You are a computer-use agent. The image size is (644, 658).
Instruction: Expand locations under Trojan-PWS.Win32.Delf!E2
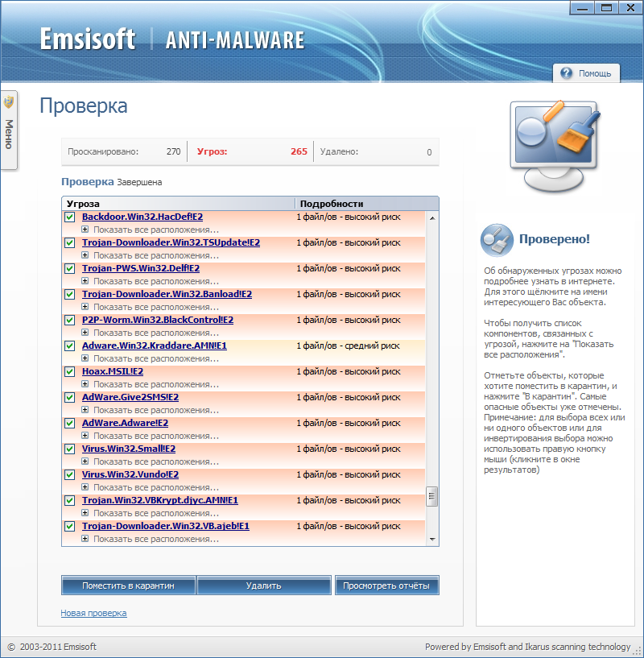click(x=85, y=281)
